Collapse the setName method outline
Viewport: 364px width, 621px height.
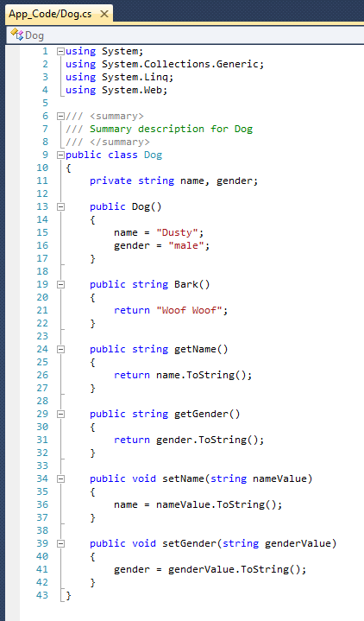point(60,478)
